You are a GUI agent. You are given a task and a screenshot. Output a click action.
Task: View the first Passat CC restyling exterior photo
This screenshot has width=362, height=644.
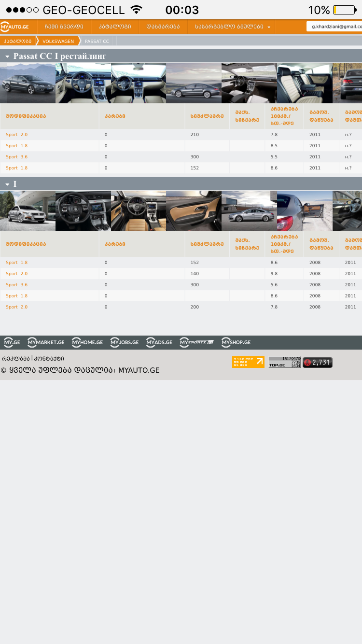click(x=28, y=83)
